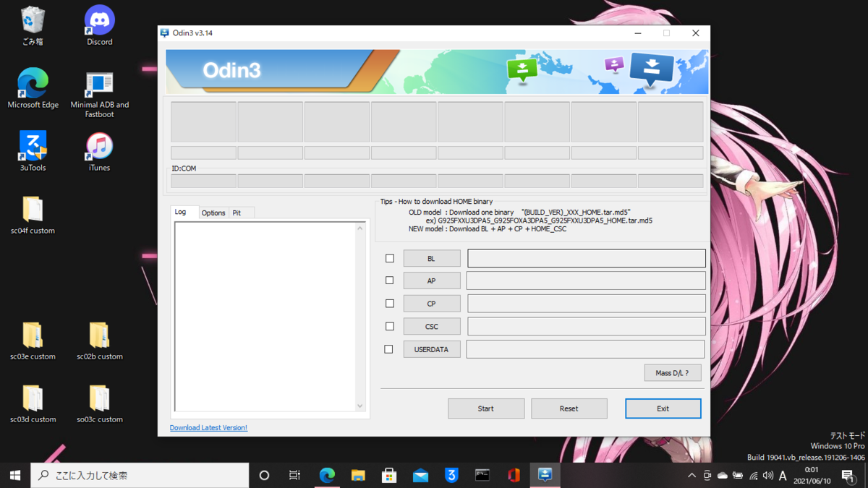Enable the USERDATA checkbox

(x=388, y=349)
